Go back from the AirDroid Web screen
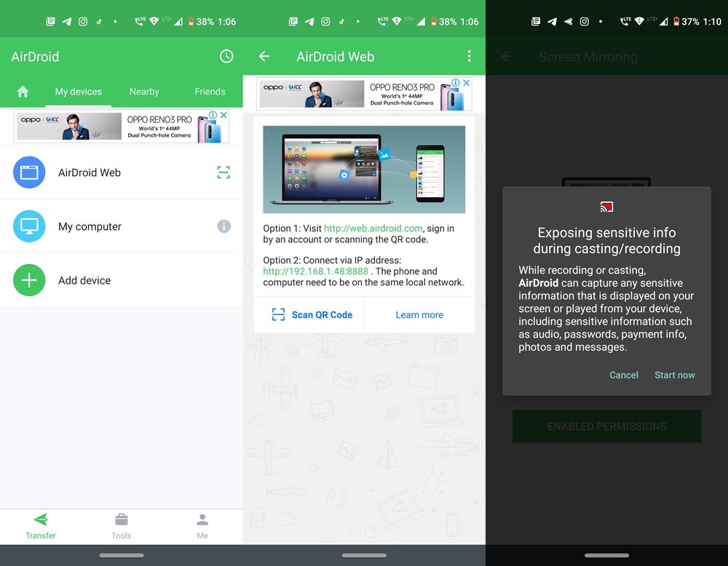 [264, 57]
